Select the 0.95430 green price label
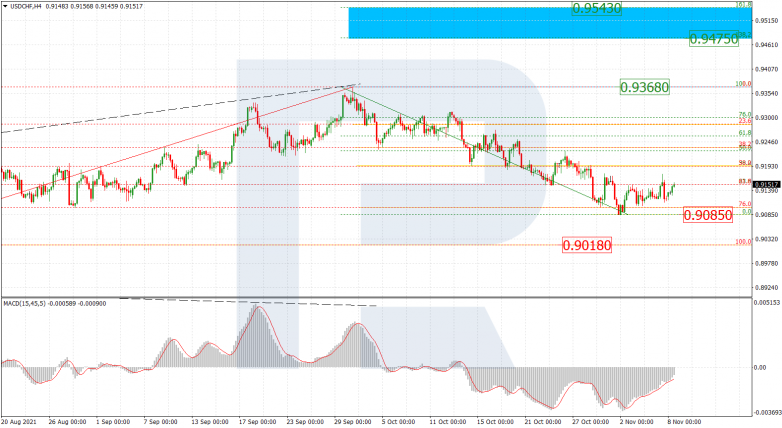The width and height of the screenshot is (782, 428). (596, 8)
